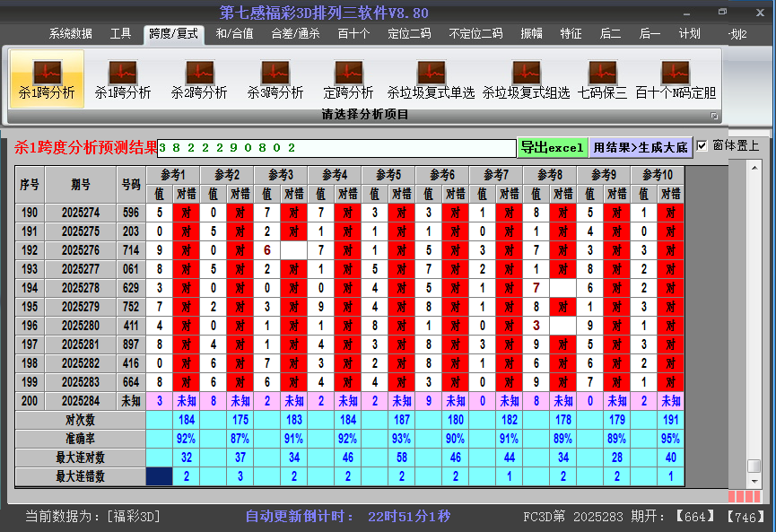Screen dimensions: 776x532
Task: Open the 定跨分析 tool
Action: (348, 76)
